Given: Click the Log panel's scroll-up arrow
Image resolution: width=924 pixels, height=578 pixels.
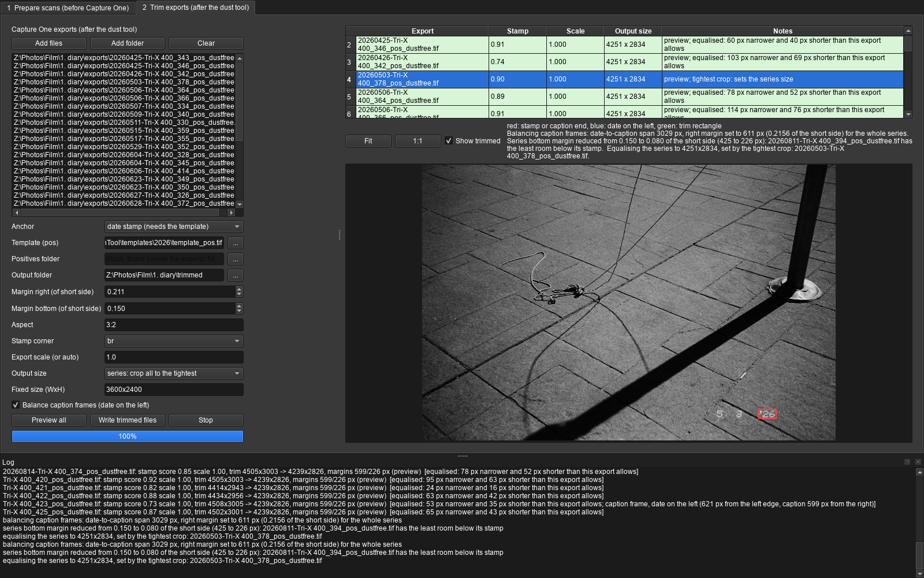Looking at the screenshot, I should click(x=919, y=472).
